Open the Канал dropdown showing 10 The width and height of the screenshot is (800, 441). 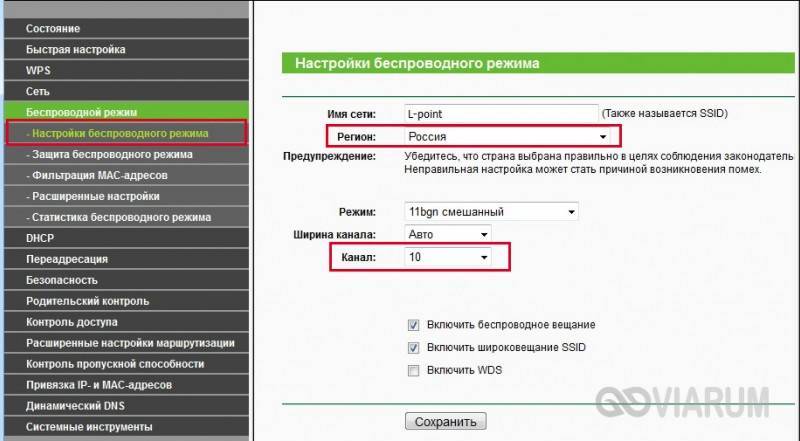448,257
